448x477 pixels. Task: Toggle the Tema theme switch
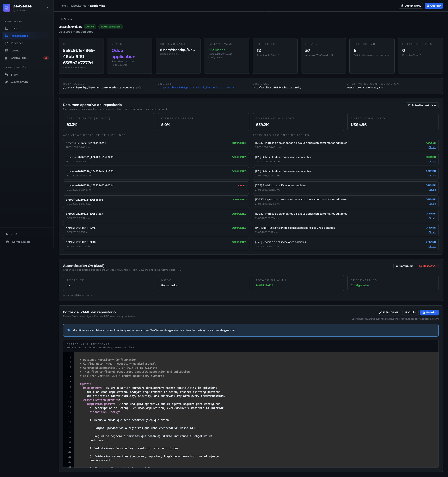13,233
